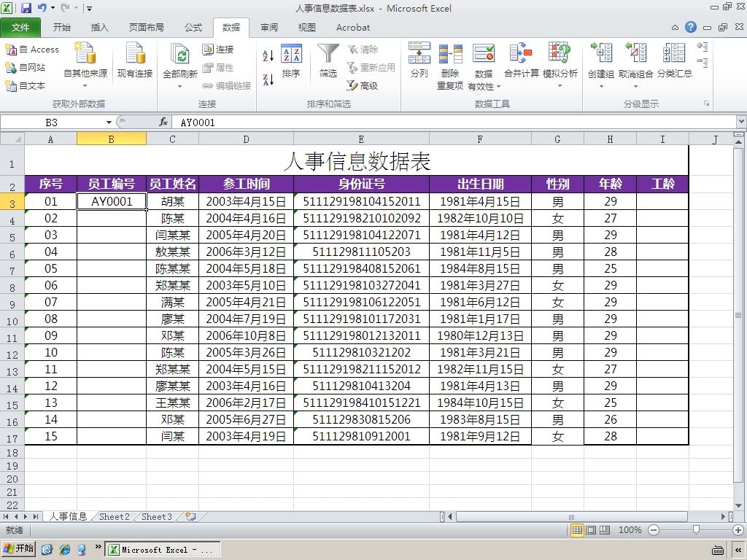This screenshot has height=560, width=747.
Task: Toggle the Filter (筛选) funnel
Action: pos(328,61)
